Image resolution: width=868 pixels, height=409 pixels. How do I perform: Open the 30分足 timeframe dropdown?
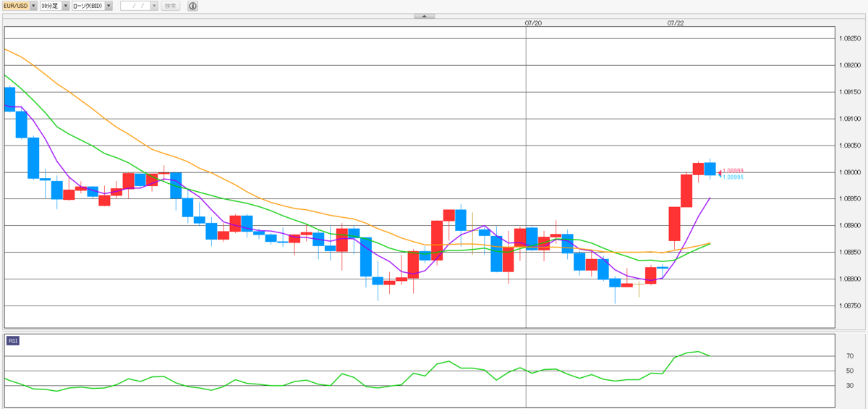(x=54, y=6)
